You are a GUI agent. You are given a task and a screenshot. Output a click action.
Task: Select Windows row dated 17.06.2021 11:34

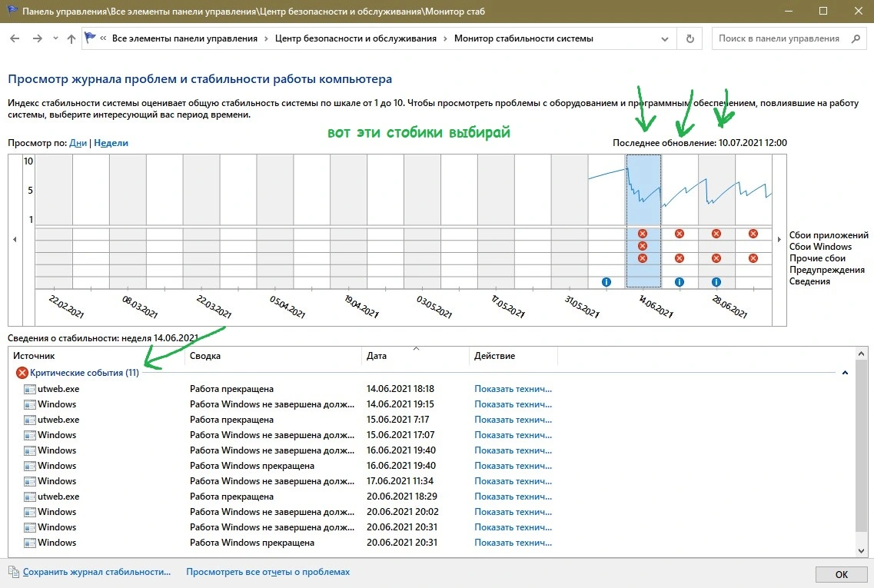(287, 481)
